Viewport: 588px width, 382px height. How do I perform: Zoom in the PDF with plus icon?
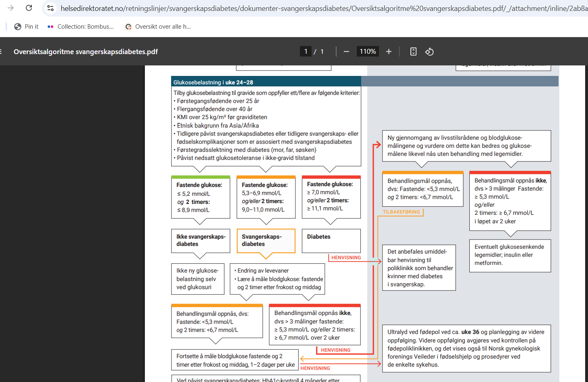coord(389,52)
